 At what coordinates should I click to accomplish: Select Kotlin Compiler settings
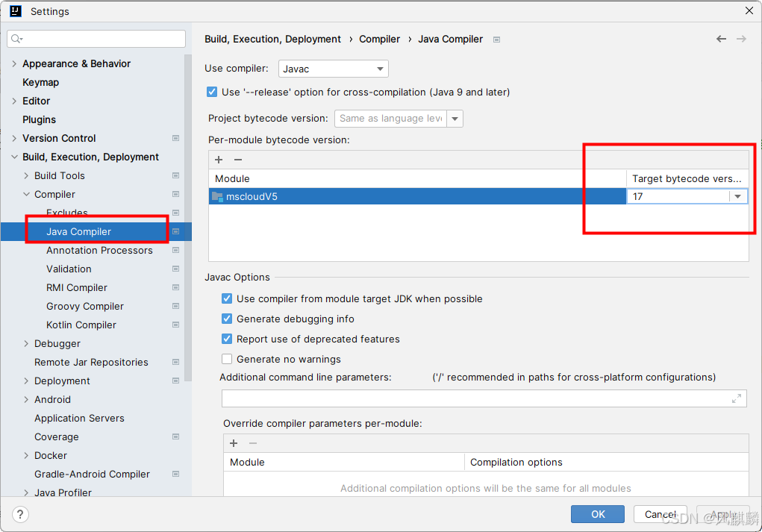tap(81, 325)
